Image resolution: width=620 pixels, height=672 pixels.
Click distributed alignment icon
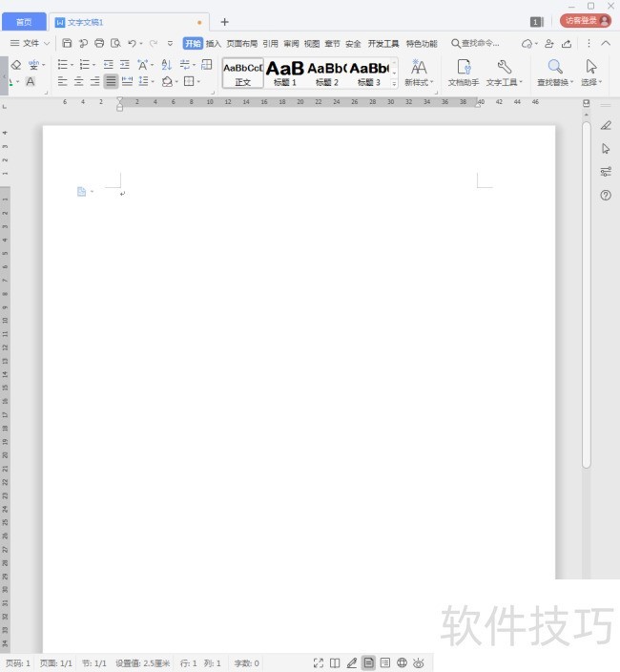pyautogui.click(x=127, y=81)
